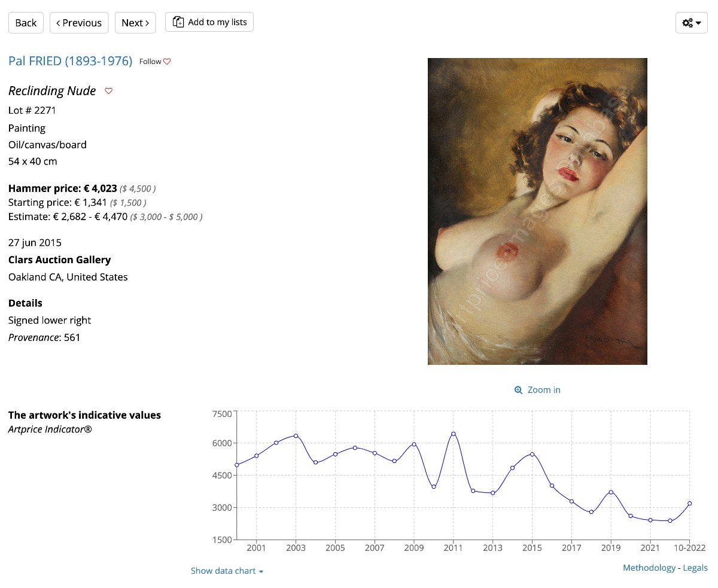Screen dimensions: 718x588
Task: Open the Legals link
Action: click(x=695, y=568)
